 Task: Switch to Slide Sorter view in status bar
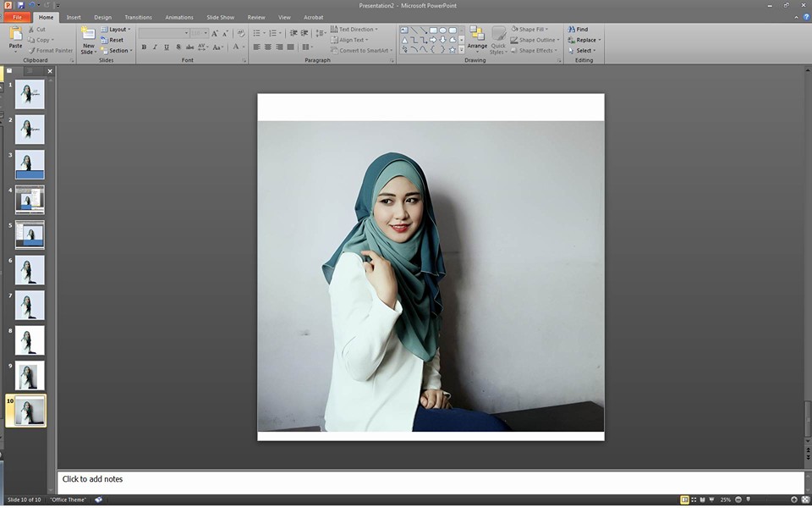click(694, 500)
